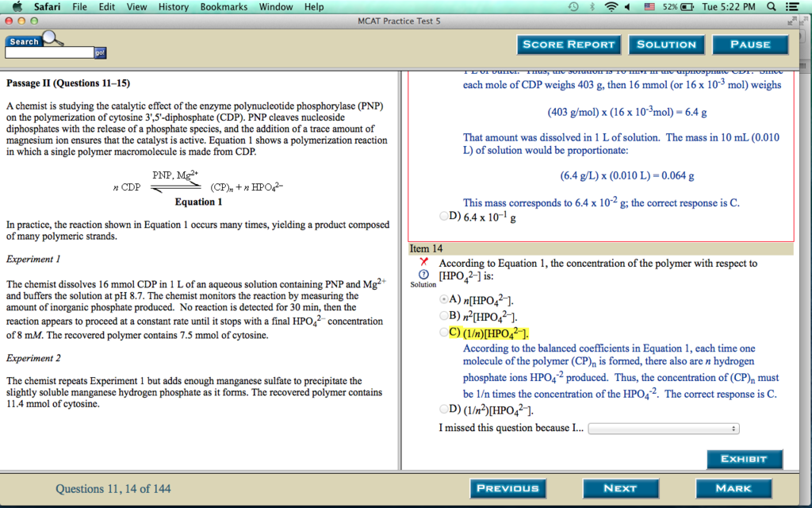
Task: Click the volume icon in the menu bar
Action: click(x=627, y=7)
